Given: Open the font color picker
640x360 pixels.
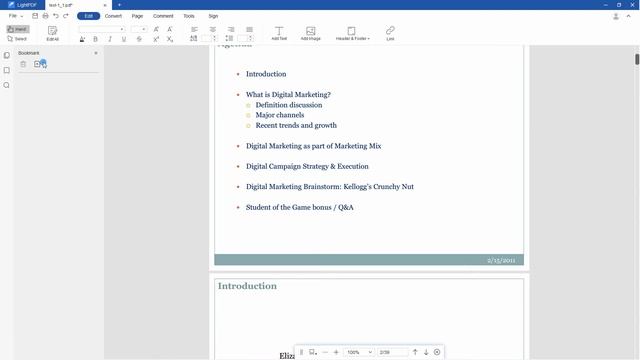Looking at the screenshot, I should 82,39.
